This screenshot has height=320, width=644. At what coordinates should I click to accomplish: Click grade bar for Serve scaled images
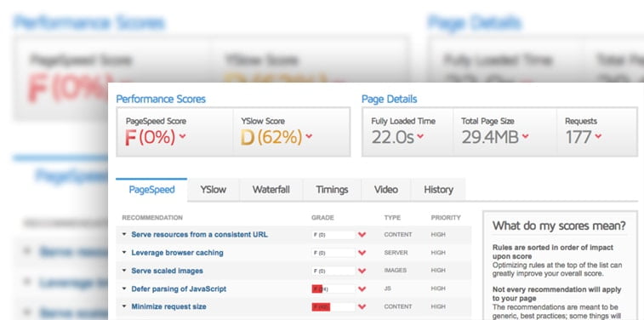[333, 271]
